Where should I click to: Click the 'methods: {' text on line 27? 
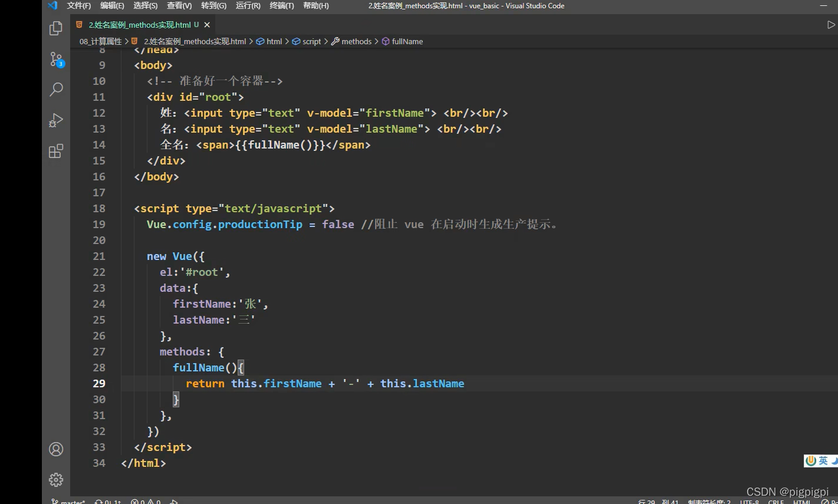tap(192, 351)
